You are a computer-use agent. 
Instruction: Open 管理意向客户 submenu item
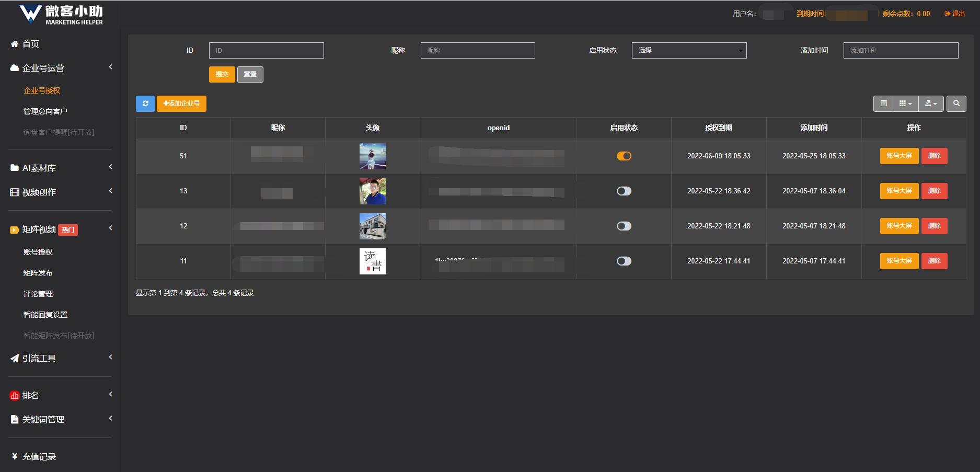[x=45, y=111]
